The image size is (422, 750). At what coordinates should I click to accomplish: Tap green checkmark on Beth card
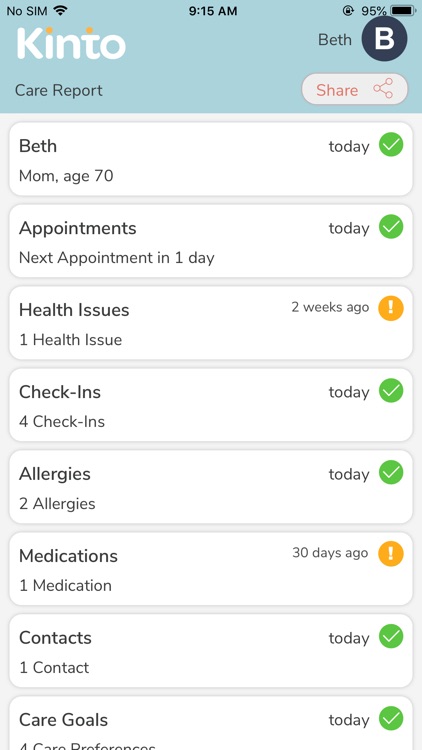[391, 145]
